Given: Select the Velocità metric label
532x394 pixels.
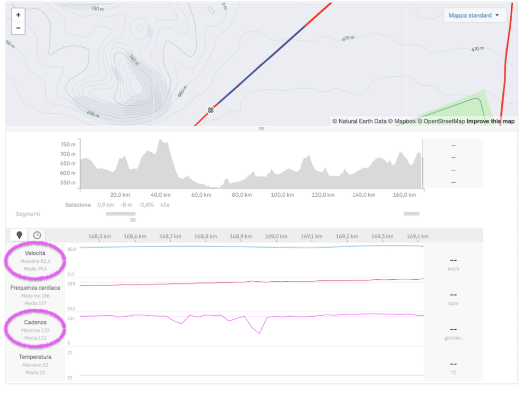Looking at the screenshot, I should [35, 253].
